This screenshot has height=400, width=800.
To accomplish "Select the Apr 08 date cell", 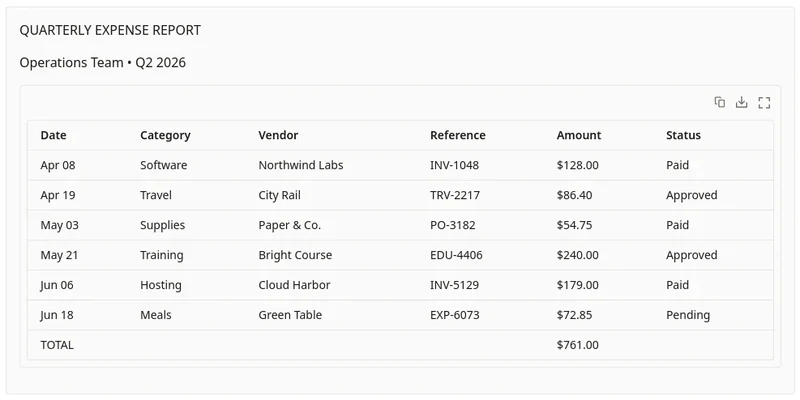I will (x=58, y=165).
